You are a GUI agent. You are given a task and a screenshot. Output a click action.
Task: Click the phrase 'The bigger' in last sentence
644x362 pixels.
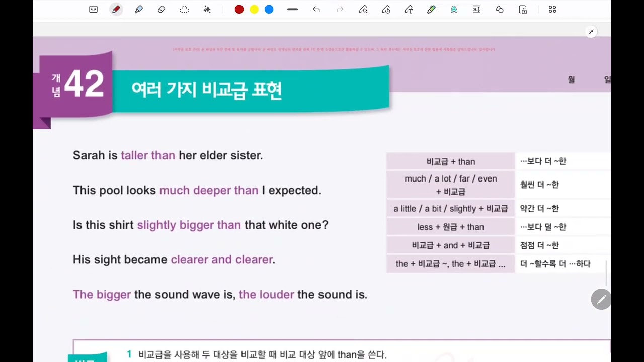102,294
